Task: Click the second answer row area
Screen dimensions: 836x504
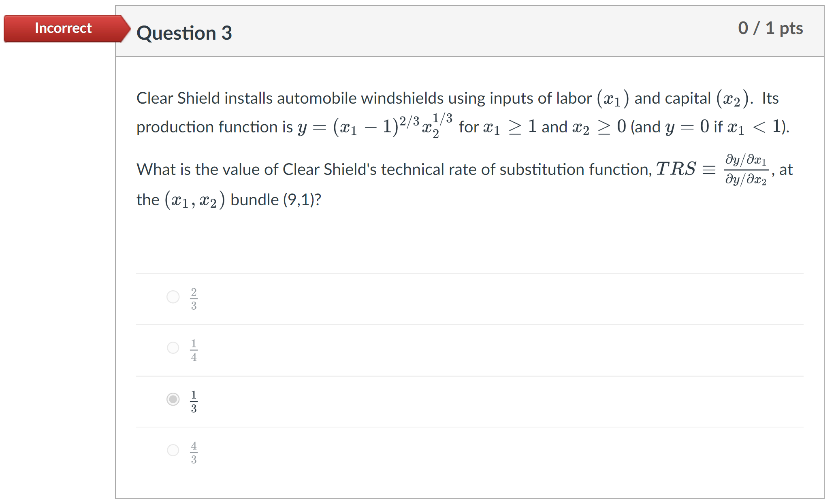Action: click(x=446, y=349)
